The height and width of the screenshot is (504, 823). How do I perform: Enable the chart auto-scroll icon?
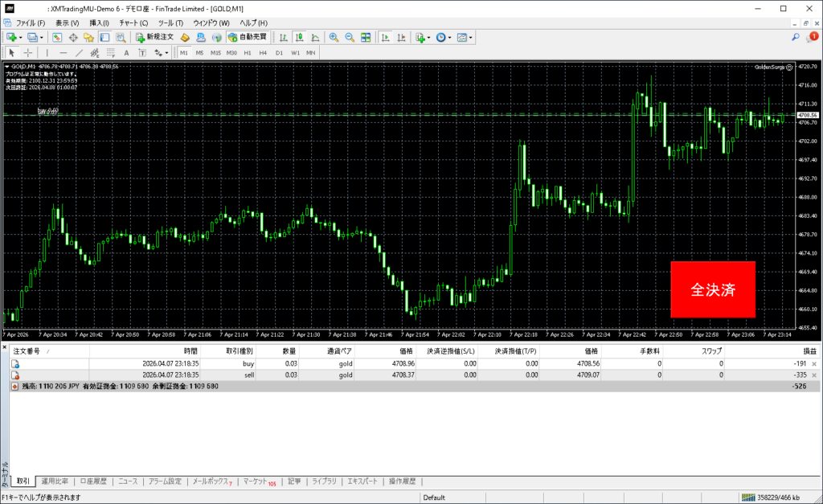click(386, 37)
